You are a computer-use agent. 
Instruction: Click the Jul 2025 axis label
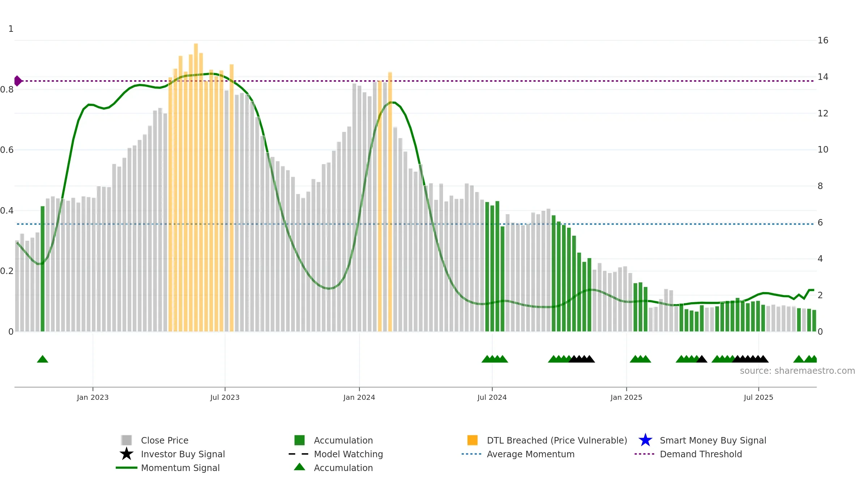(x=758, y=398)
